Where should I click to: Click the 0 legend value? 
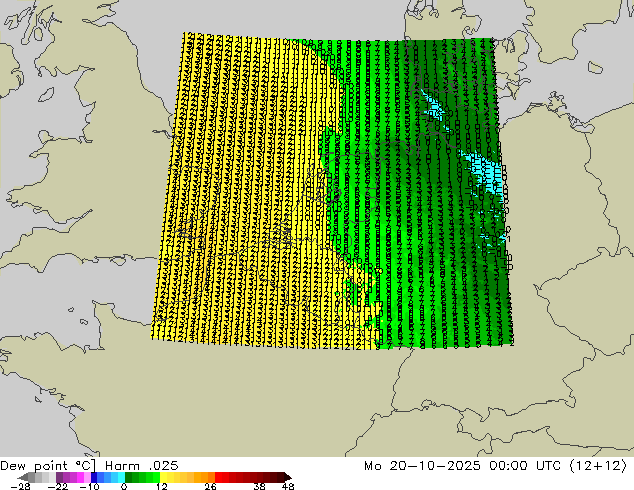point(124,486)
